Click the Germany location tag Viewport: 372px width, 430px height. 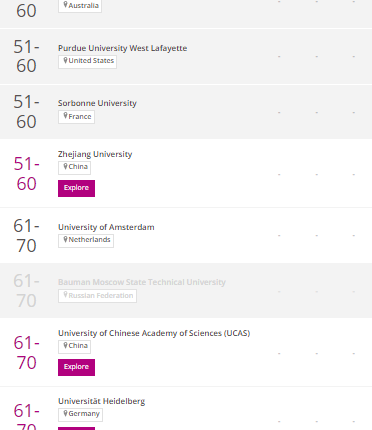[80, 415]
